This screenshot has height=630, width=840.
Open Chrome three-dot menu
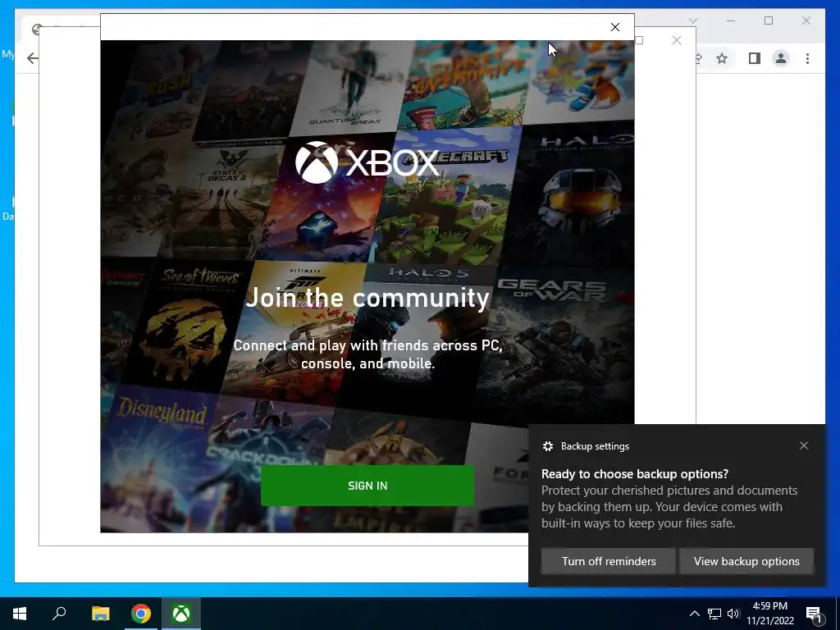pyautogui.click(x=807, y=58)
